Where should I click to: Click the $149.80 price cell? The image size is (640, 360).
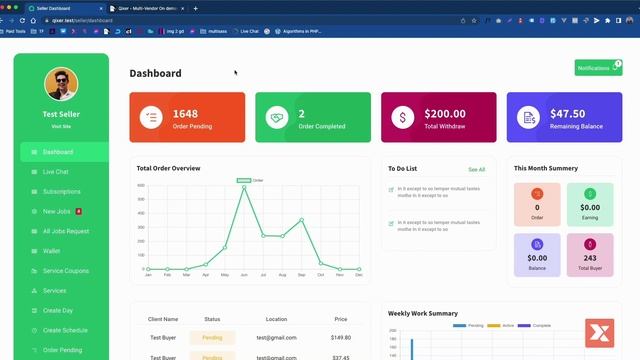click(x=341, y=338)
